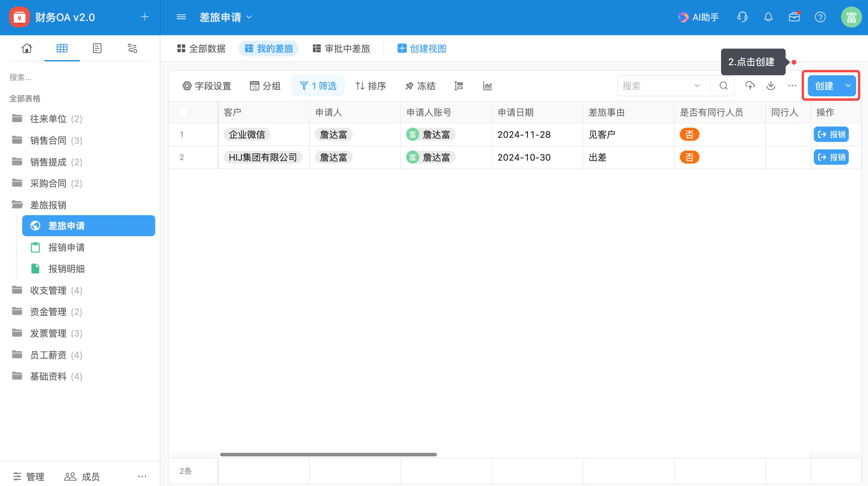868x486 pixels.
Task: Open the 1 筛选 filter
Action: [318, 86]
